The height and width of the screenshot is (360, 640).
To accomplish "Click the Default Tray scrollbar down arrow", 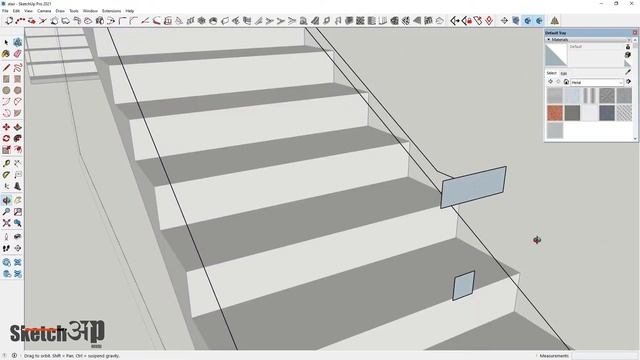I will tap(635, 139).
